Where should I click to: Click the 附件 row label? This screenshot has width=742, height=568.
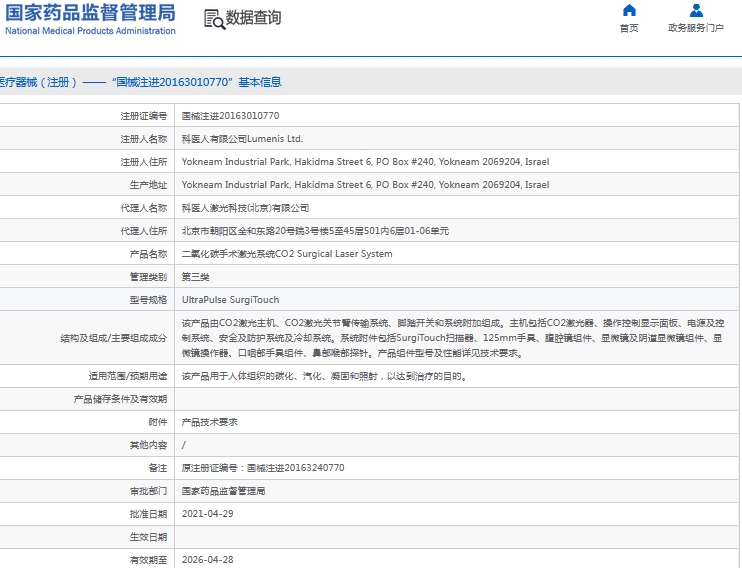point(158,422)
